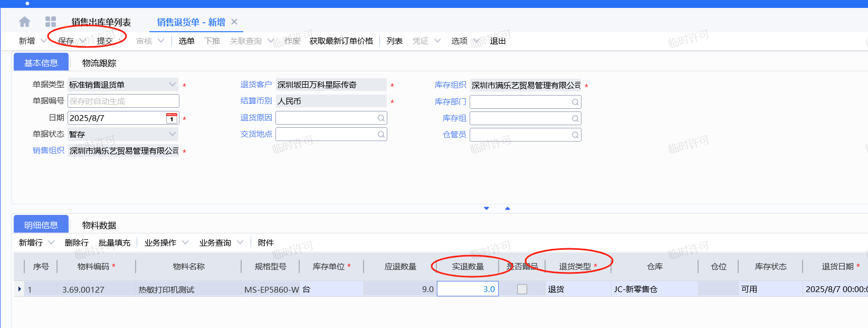The width and height of the screenshot is (868, 328).
Task: Open the calendar picker for 日期
Action: point(171,118)
